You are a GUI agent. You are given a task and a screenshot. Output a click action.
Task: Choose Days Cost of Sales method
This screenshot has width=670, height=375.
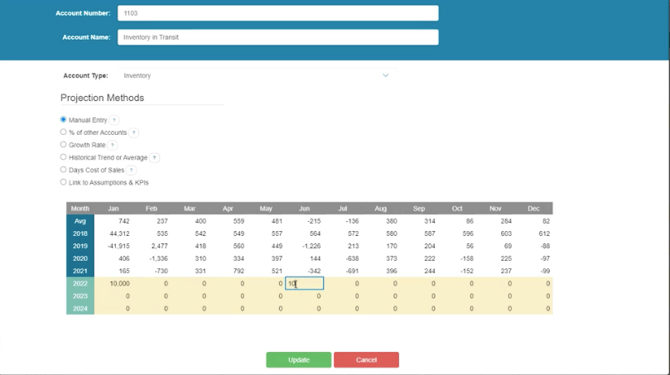tap(63, 169)
